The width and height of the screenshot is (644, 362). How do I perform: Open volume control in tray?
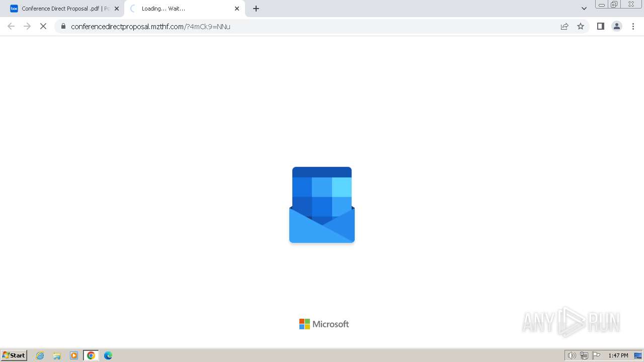[x=572, y=355]
